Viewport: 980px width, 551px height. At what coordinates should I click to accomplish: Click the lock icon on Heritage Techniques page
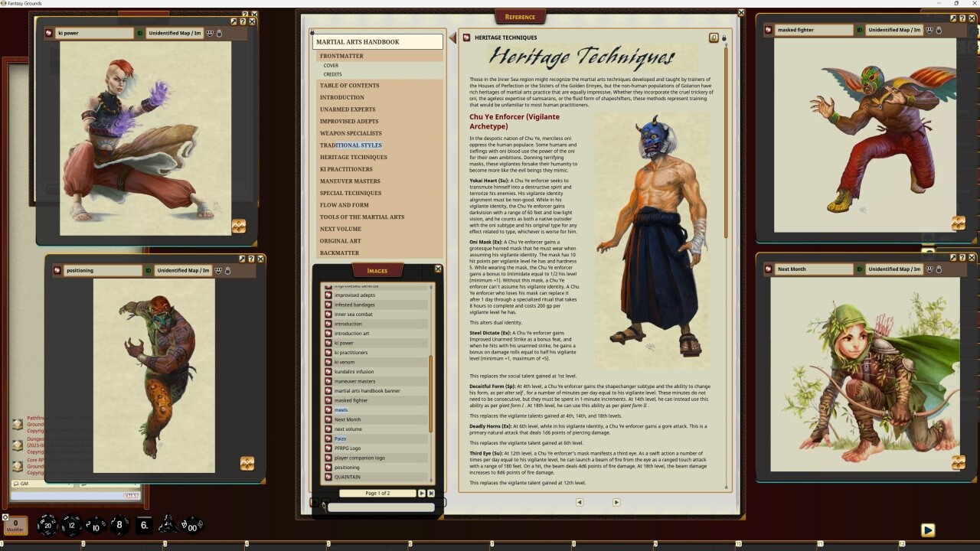[724, 37]
